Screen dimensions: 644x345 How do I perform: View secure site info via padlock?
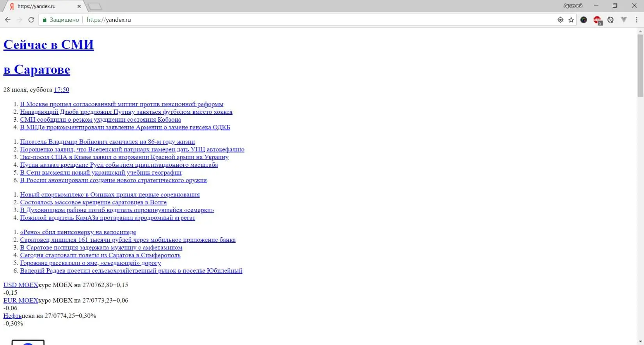pyautogui.click(x=45, y=20)
